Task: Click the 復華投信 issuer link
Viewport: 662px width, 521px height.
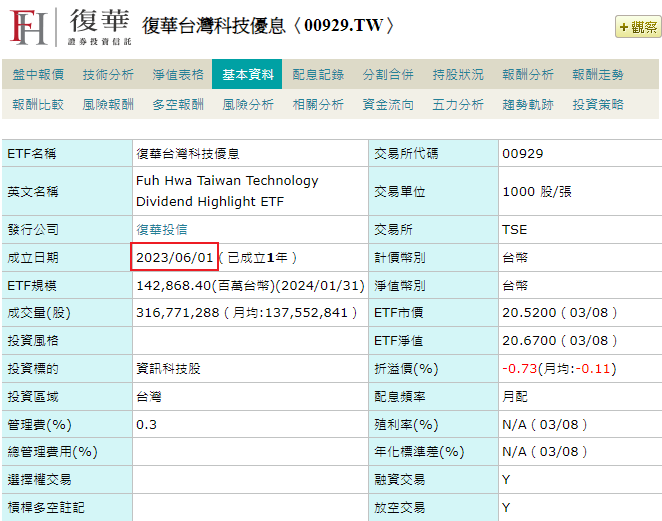Action: [161, 229]
